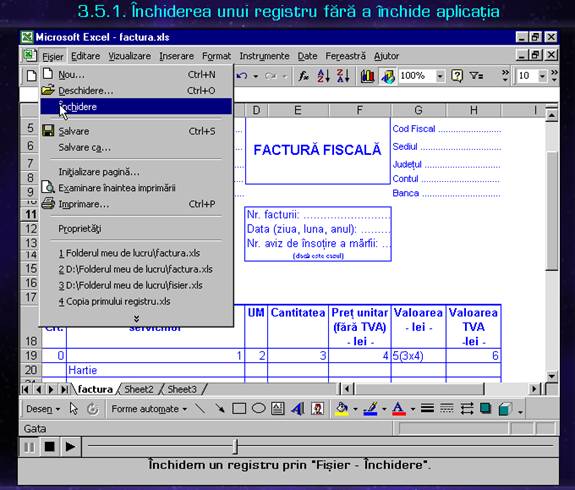Insert WordArt from drawing toolbar
575x490 pixels.
(298, 408)
